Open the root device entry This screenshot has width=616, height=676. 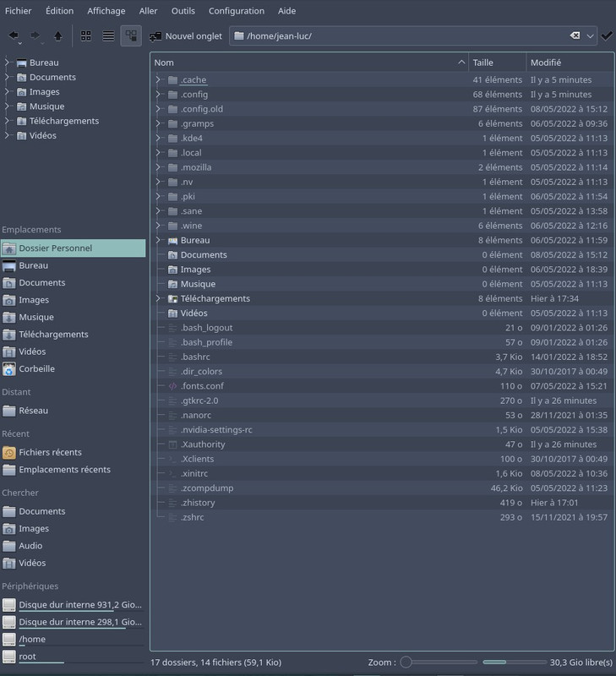click(73, 657)
